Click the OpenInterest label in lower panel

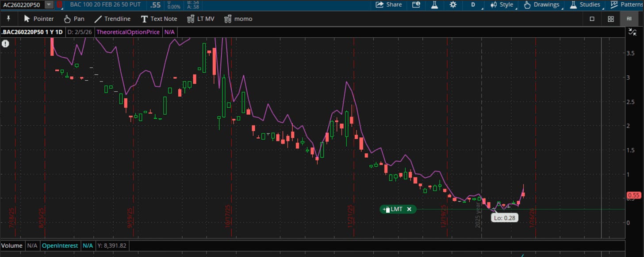point(60,245)
